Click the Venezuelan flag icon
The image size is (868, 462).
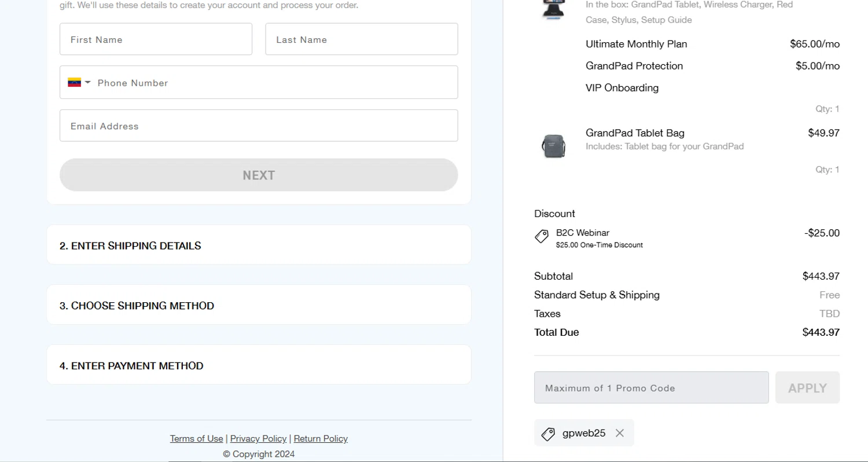tap(74, 83)
